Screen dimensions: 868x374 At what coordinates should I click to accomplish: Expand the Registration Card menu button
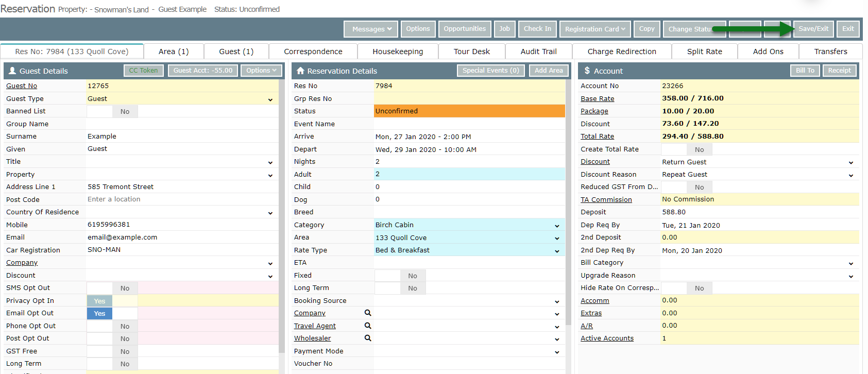594,29
